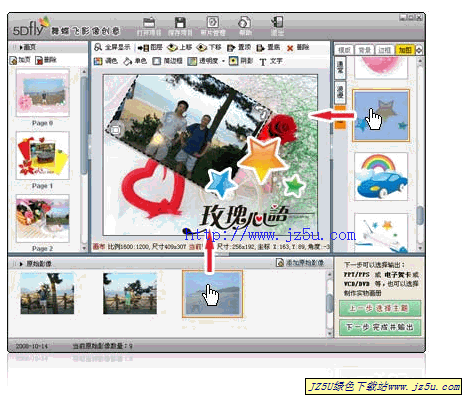Switch to the Border (边框) tab
The image size is (465, 398).
click(384, 50)
